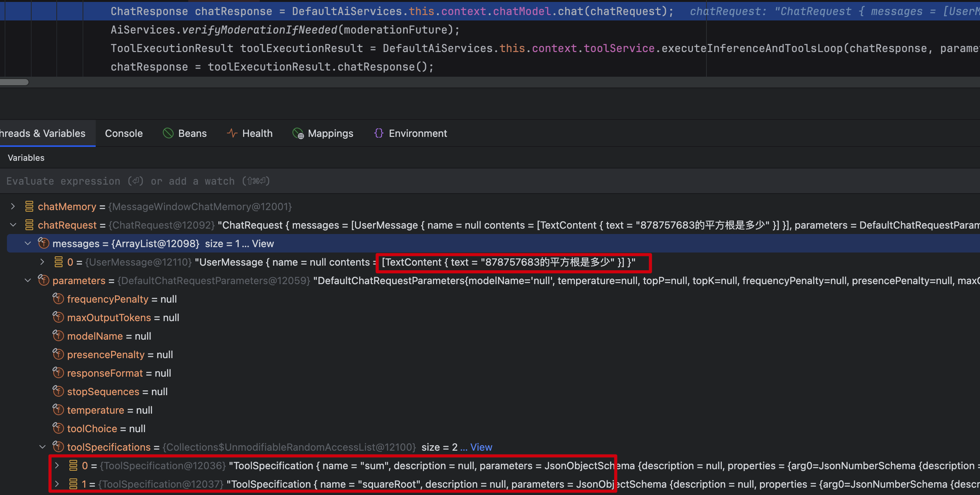
Task: Collapse the toolSpecifications list node
Action: 42,447
